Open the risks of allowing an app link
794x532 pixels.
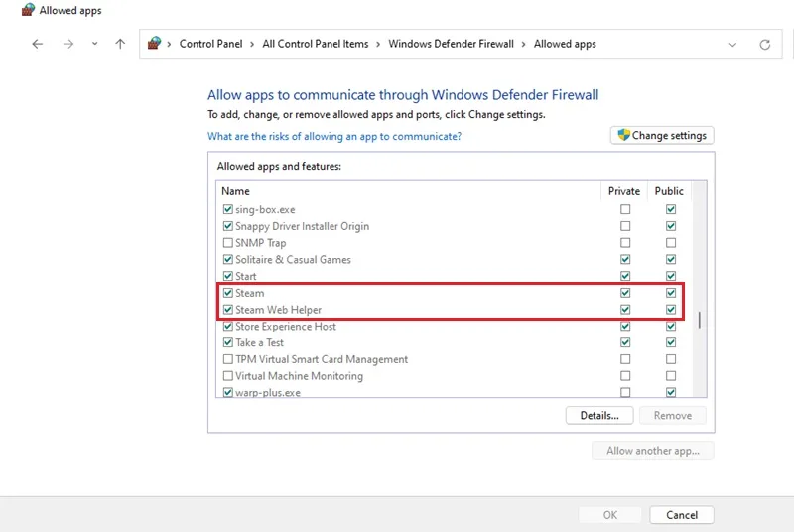click(x=334, y=136)
